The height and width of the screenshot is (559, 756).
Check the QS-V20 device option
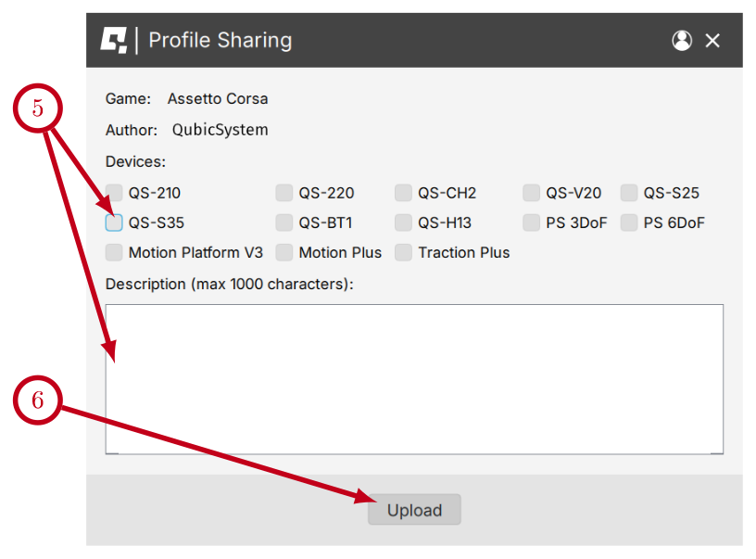tap(531, 193)
